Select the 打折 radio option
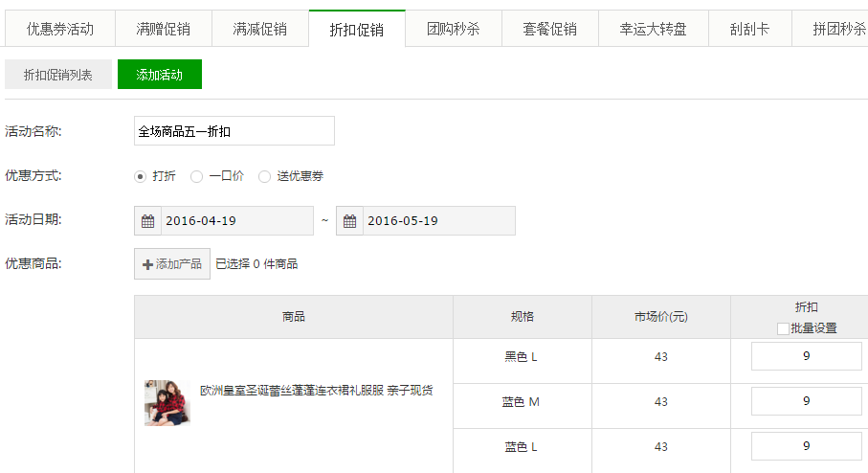The height and width of the screenshot is (473, 868). [x=140, y=176]
